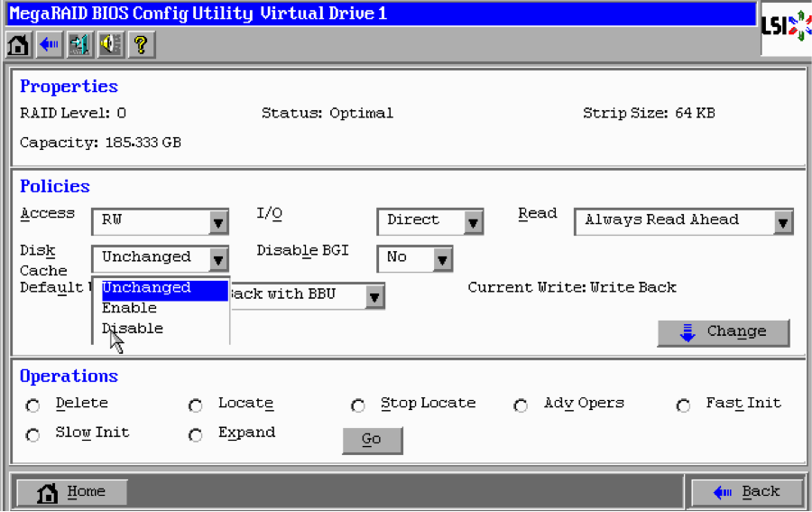Click the Exit door icon in toolbar

coord(79,44)
